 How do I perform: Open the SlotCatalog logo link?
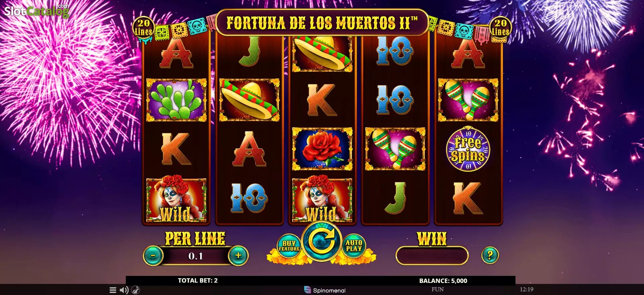37,11
